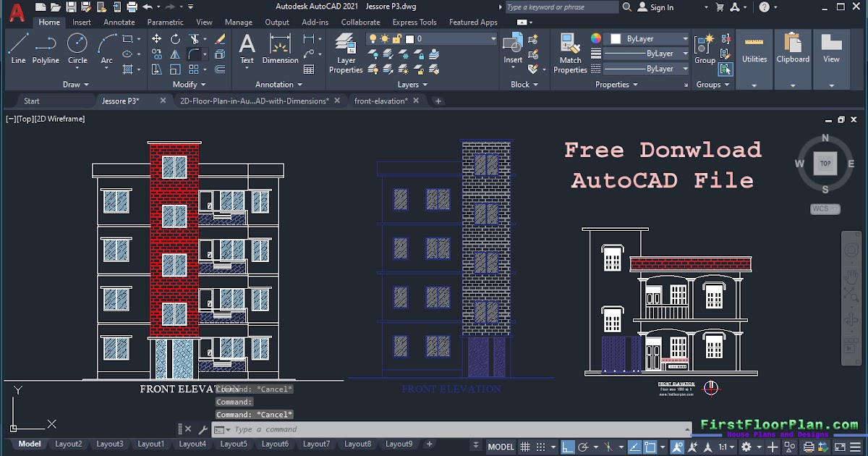
Task: Insert a Table from Annotation panel
Action: point(309,69)
